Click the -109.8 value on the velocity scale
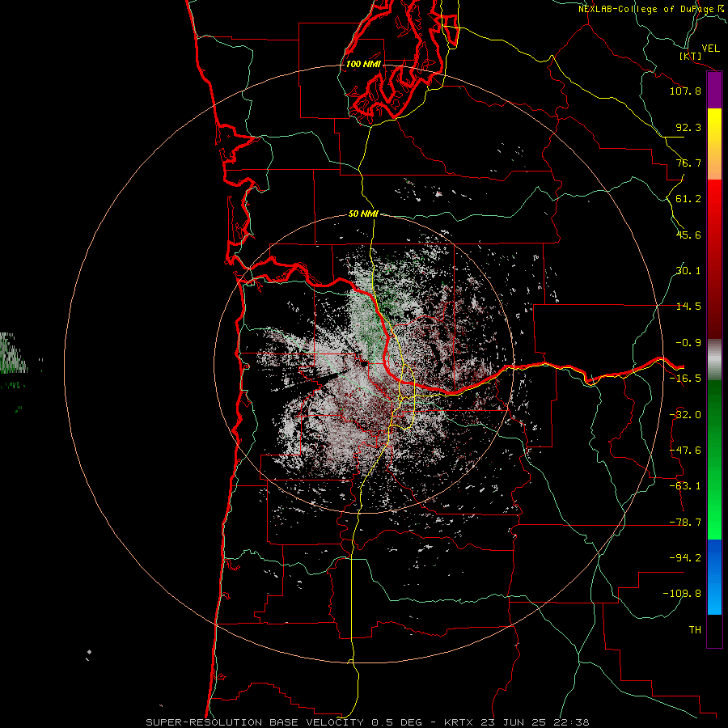This screenshot has height=728, width=728. pyautogui.click(x=682, y=594)
